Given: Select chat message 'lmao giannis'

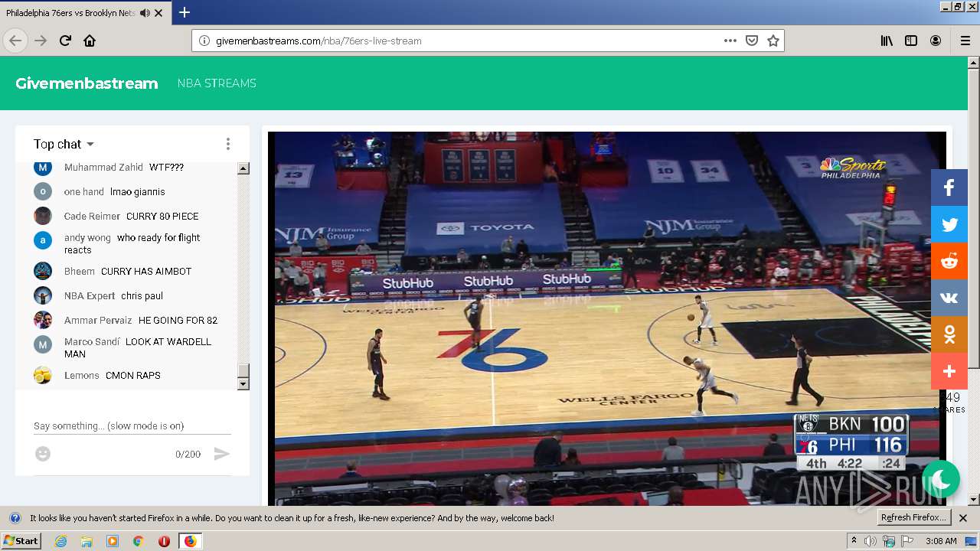Looking at the screenshot, I should [137, 192].
